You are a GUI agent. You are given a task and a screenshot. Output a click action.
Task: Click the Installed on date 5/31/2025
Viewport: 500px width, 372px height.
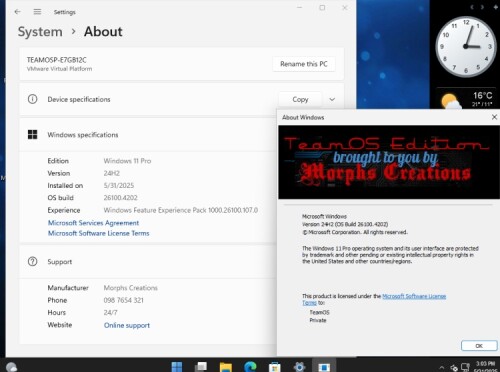pos(119,185)
